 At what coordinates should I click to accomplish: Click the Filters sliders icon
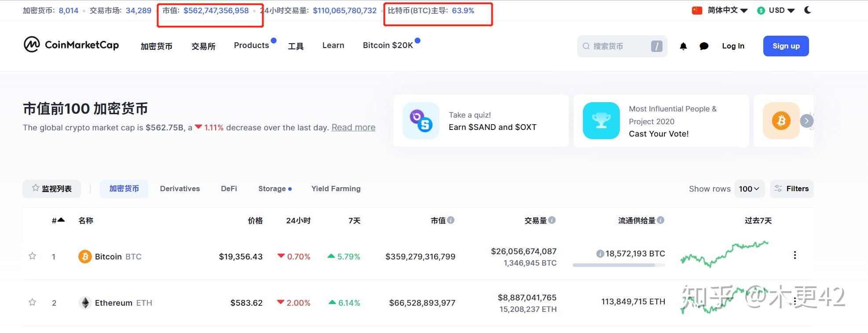[778, 189]
